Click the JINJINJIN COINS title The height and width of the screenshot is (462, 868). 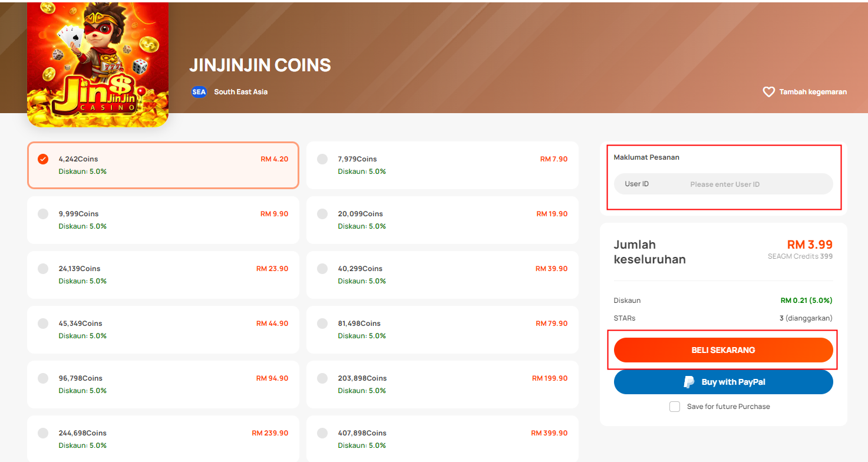260,65
